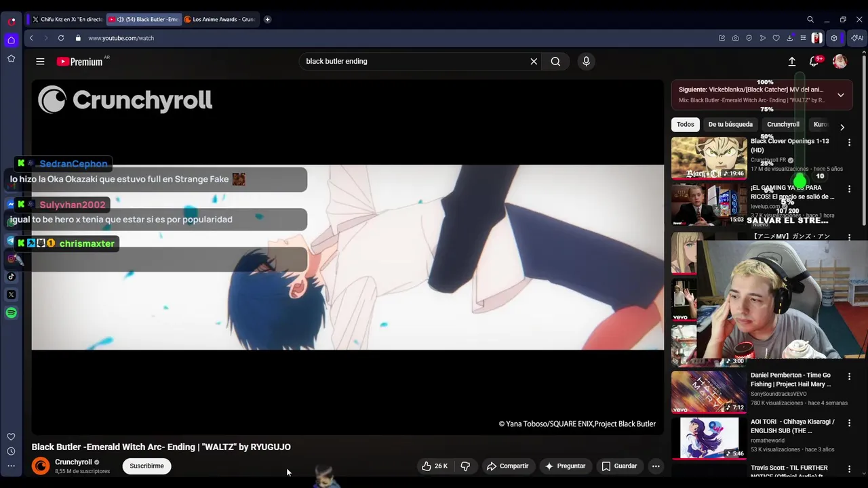The height and width of the screenshot is (488, 868).
Task: Open X (Twitter) in the browser sidebar
Action: click(x=11, y=295)
